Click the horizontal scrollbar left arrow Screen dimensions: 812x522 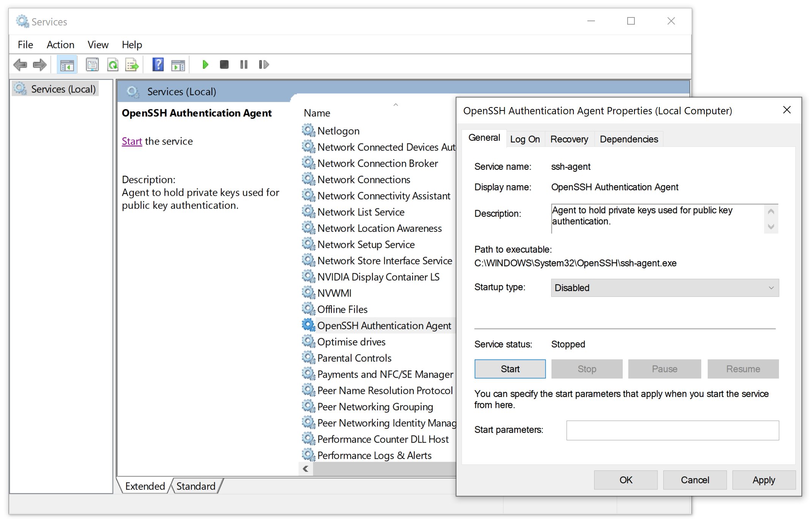pos(306,469)
